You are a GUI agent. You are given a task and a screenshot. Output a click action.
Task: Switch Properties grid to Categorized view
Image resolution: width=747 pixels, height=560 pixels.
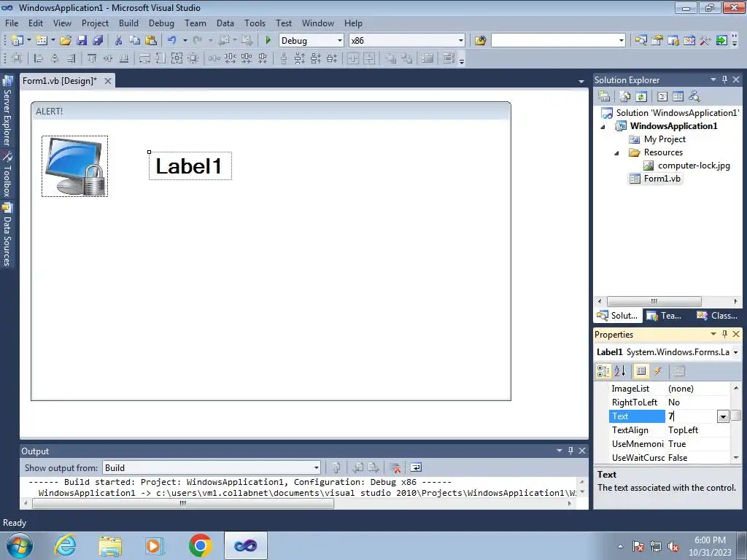[x=603, y=371]
